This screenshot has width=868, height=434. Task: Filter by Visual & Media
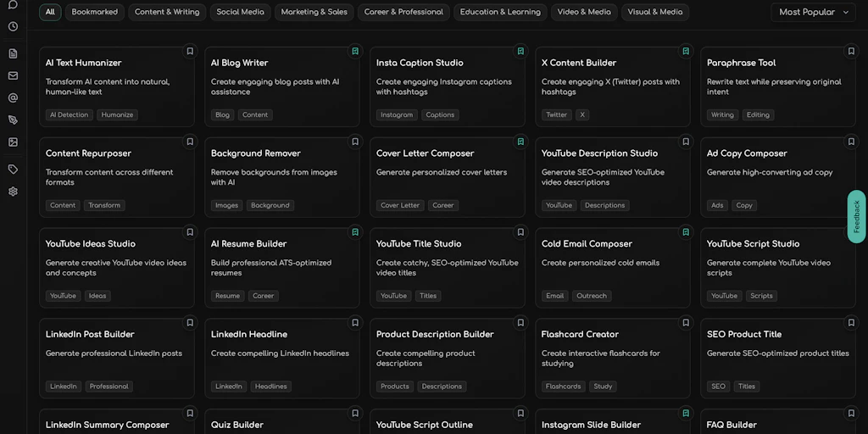pyautogui.click(x=655, y=12)
